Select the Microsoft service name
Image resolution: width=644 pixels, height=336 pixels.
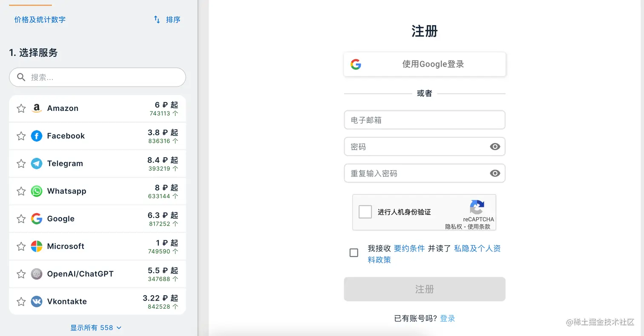(66, 246)
